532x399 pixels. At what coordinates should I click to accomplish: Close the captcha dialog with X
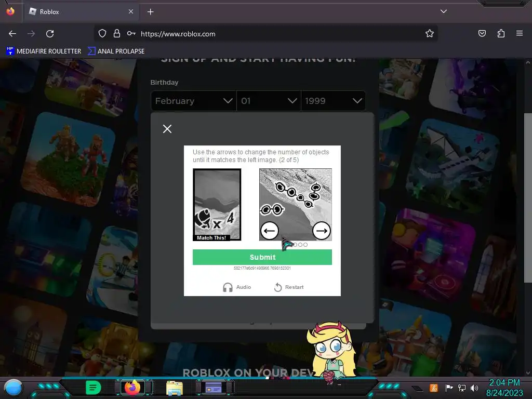[x=167, y=129]
